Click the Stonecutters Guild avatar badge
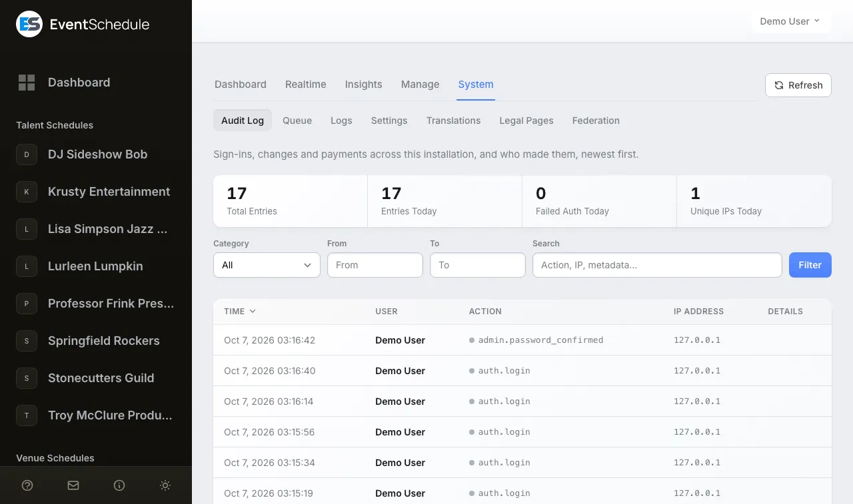 point(27,378)
